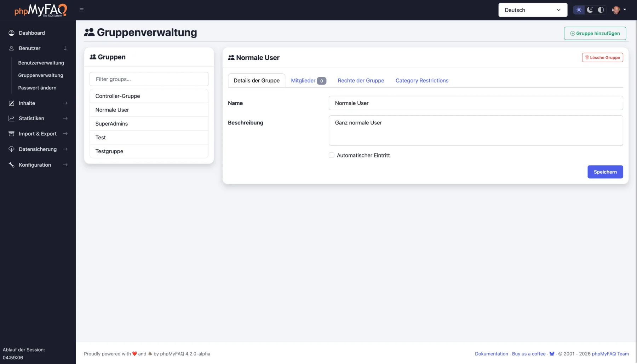The height and width of the screenshot is (364, 637).
Task: Click the Konfiguration wrench icon
Action: (11, 165)
